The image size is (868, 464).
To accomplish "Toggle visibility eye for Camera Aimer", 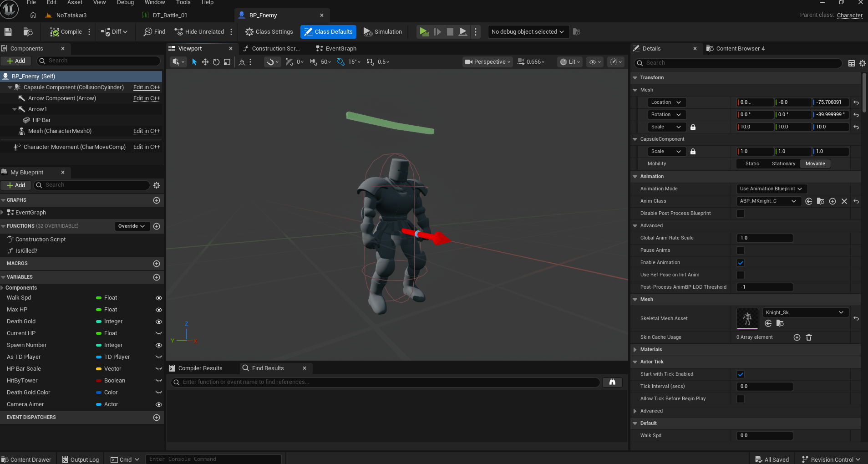I will [x=159, y=405].
